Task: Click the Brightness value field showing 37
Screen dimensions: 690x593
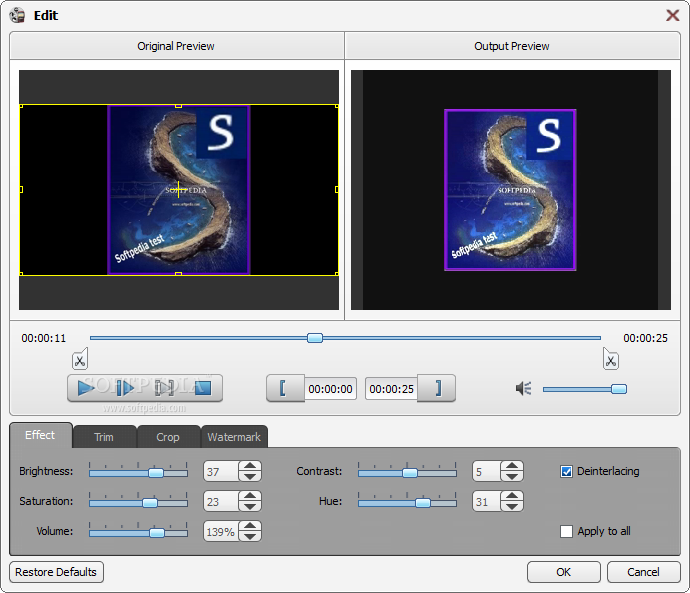Action: (221, 472)
